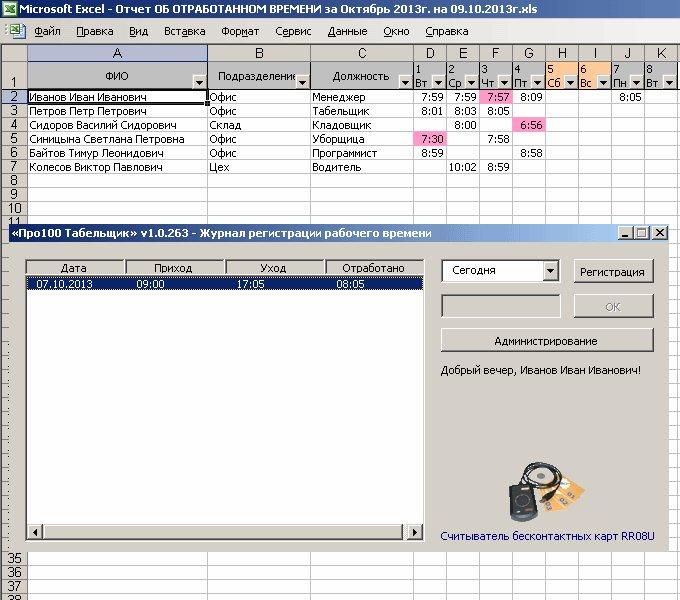
Task: Select the cell Колесов Виктор Павлович
Action: click(118, 167)
